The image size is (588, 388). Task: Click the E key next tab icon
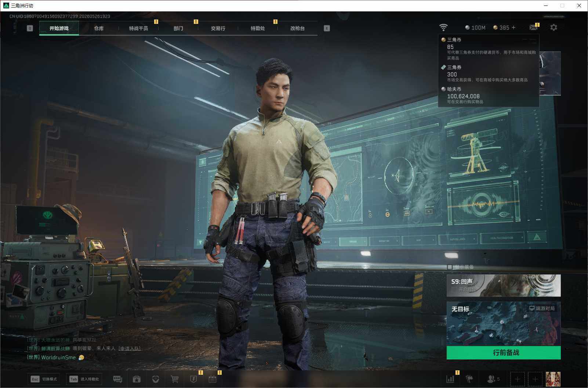[x=327, y=28]
